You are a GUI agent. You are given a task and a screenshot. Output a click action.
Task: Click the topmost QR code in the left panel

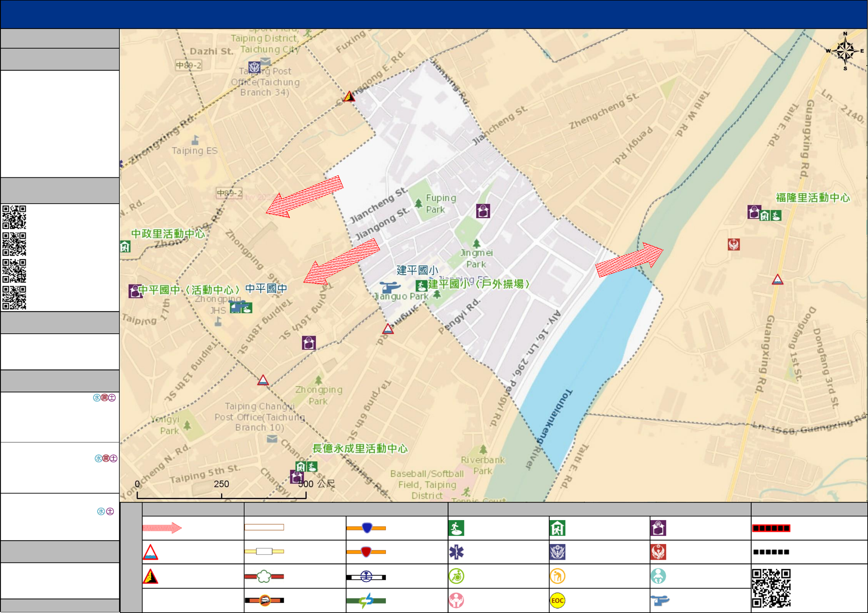14,217
